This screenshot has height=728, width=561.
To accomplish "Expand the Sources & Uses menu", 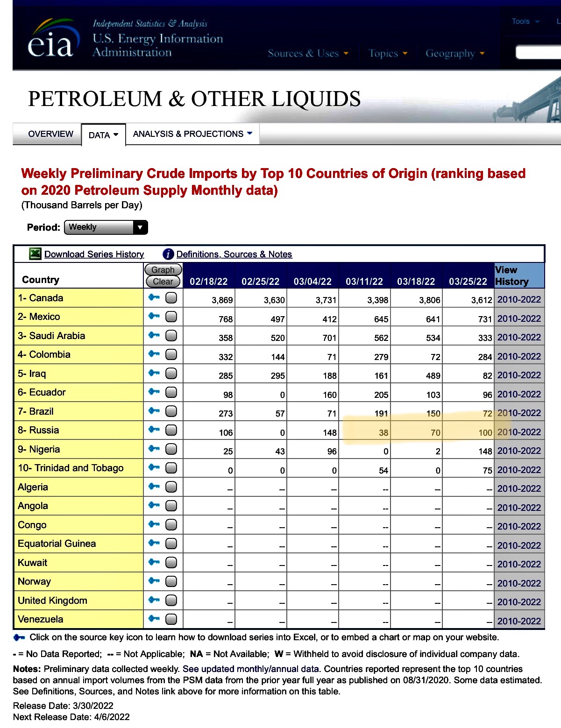I will (308, 54).
